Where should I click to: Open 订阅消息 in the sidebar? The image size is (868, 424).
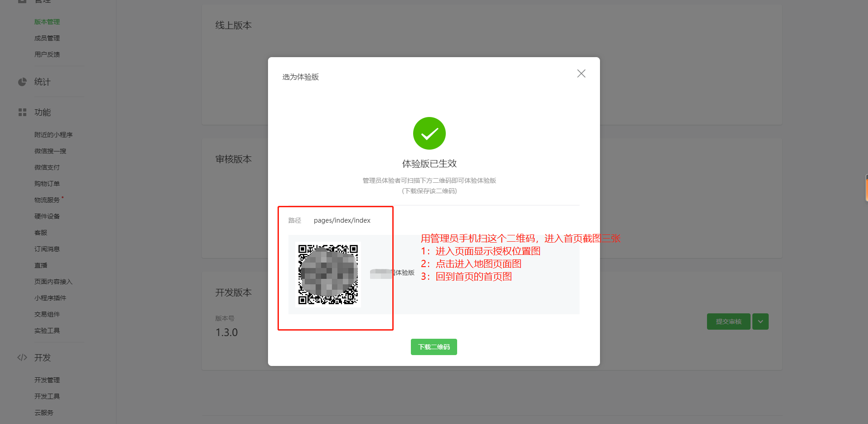pyautogui.click(x=47, y=249)
